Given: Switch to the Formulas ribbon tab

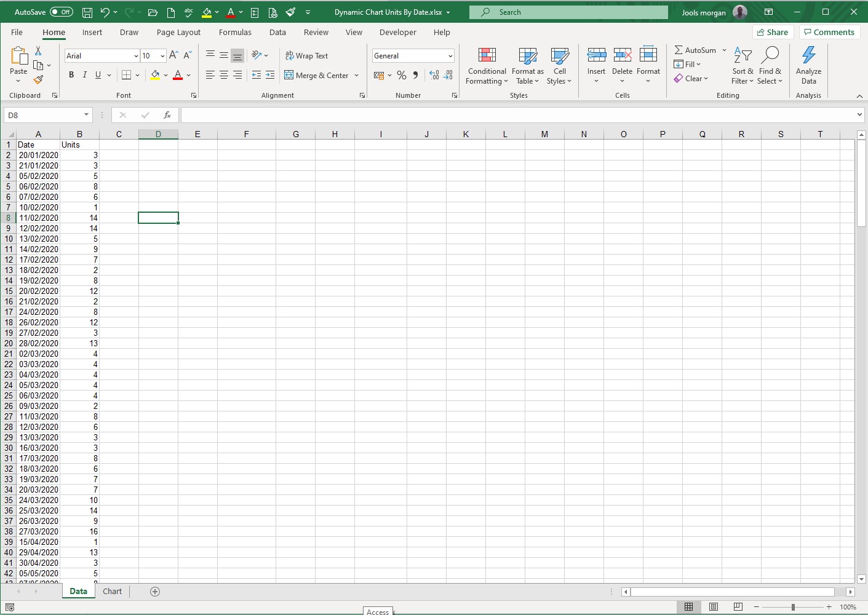Looking at the screenshot, I should (x=235, y=33).
